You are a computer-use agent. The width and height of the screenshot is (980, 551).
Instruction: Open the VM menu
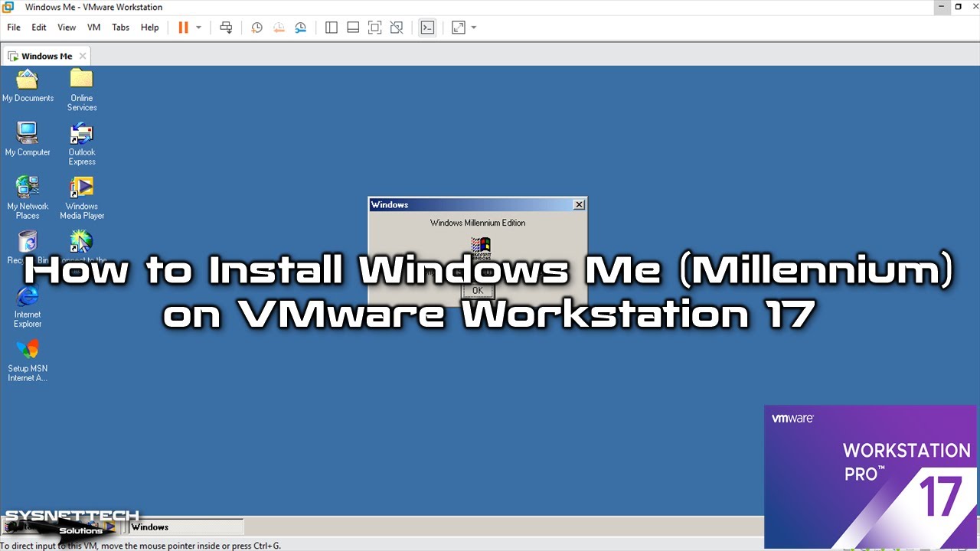(93, 28)
